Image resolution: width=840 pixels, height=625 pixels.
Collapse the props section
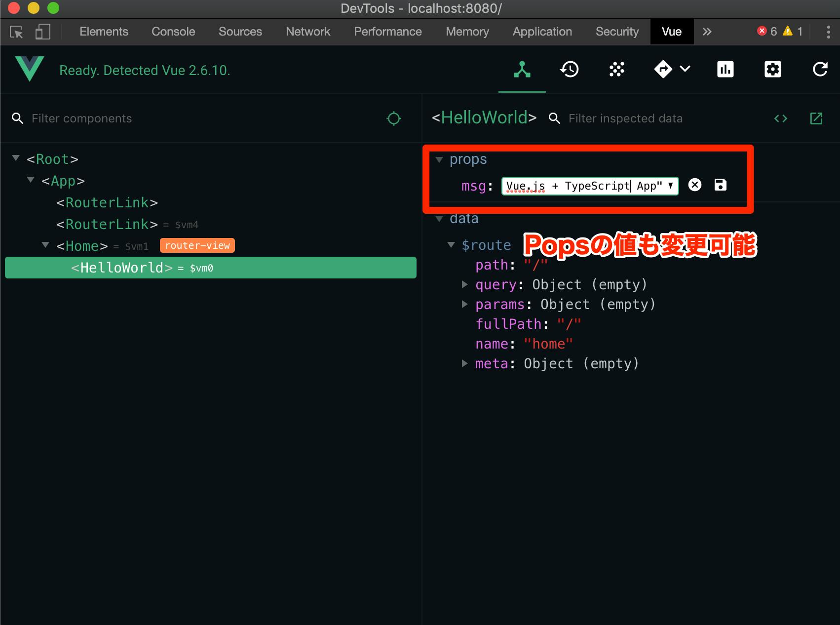point(439,159)
